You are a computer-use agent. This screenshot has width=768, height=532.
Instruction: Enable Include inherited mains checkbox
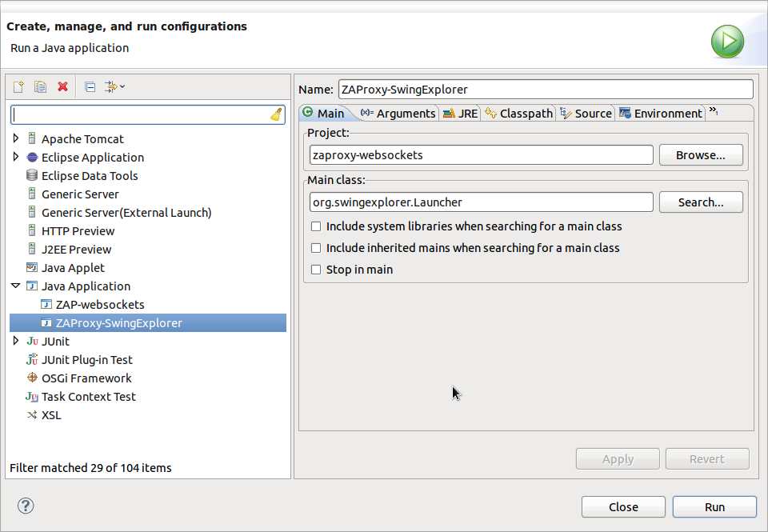click(316, 248)
